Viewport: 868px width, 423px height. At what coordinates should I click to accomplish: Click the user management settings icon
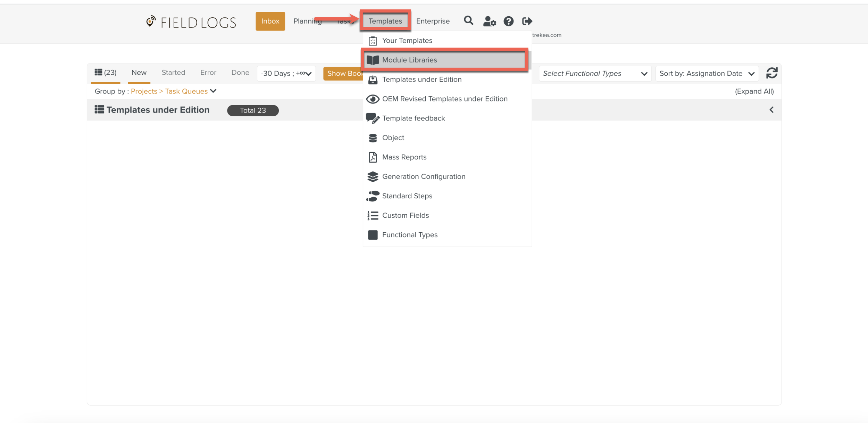[x=490, y=21]
